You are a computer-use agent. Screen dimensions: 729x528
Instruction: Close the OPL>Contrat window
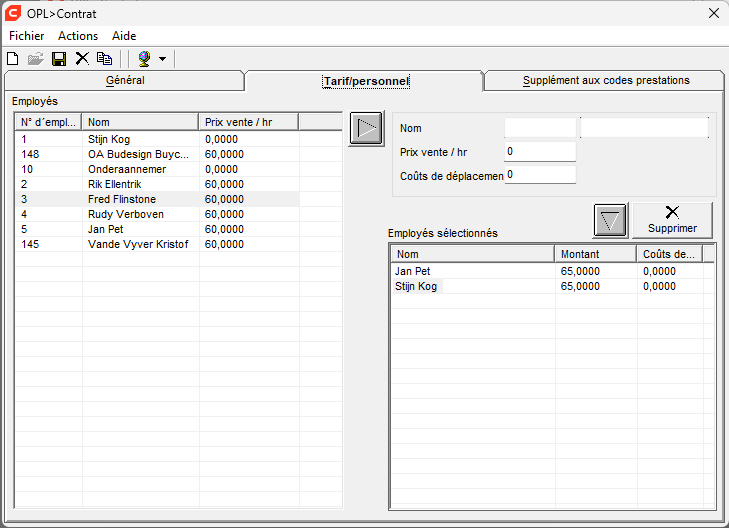pyautogui.click(x=714, y=13)
